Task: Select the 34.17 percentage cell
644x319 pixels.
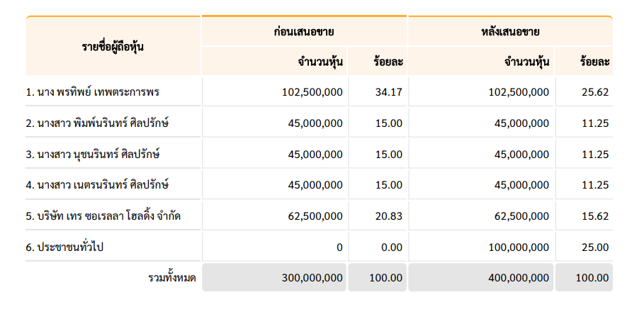Action: coord(378,92)
